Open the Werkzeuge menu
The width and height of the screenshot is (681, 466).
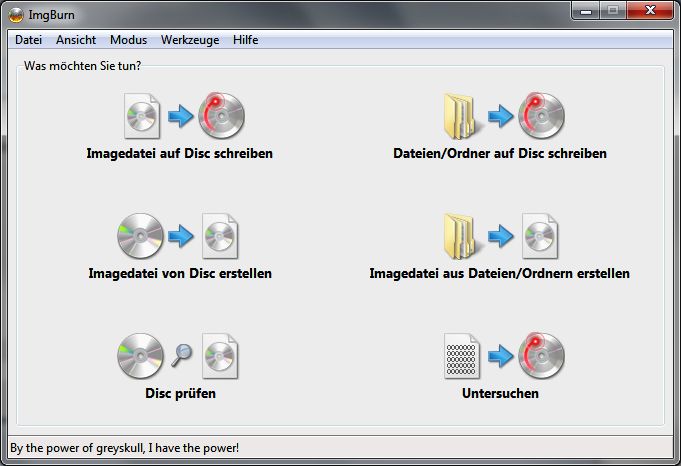190,40
